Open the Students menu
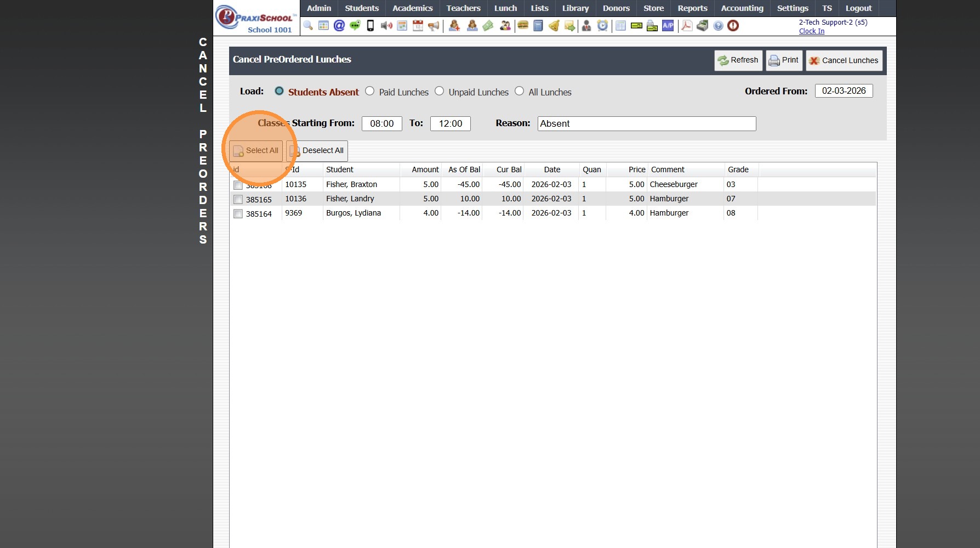The width and height of the screenshot is (980, 548). pos(362,8)
